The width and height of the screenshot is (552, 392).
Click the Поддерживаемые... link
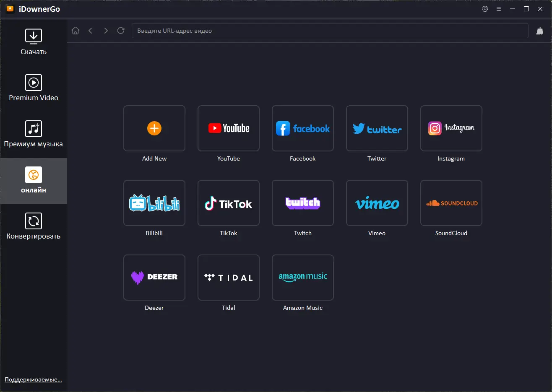33,379
